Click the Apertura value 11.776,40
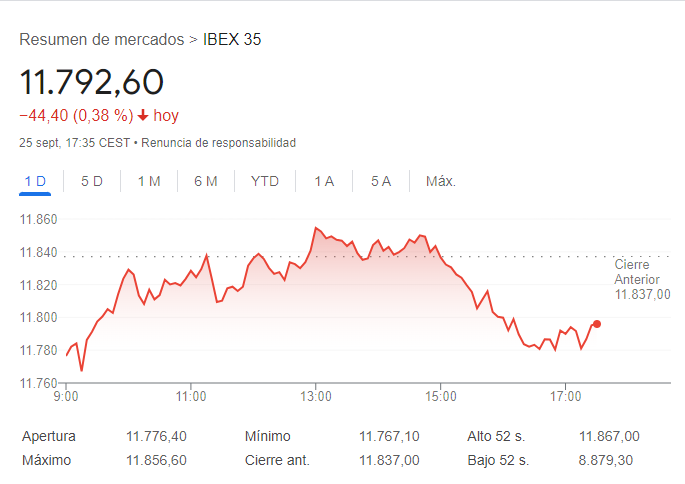 tap(156, 436)
